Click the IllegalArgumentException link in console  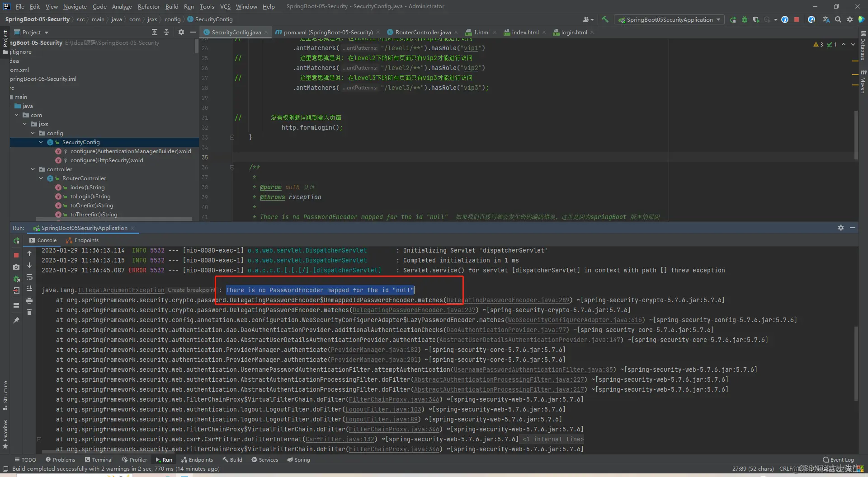(x=121, y=290)
